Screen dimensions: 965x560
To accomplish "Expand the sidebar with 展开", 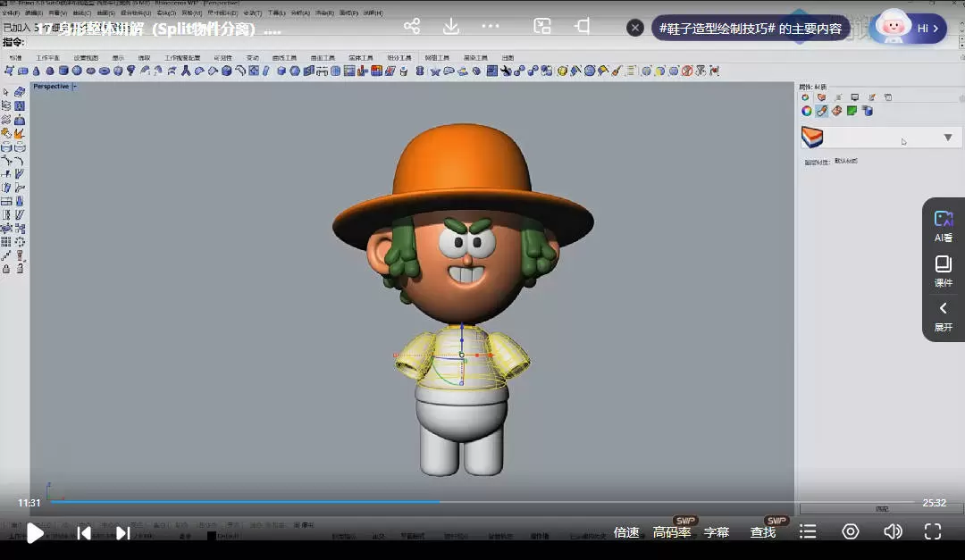I will tap(944, 317).
